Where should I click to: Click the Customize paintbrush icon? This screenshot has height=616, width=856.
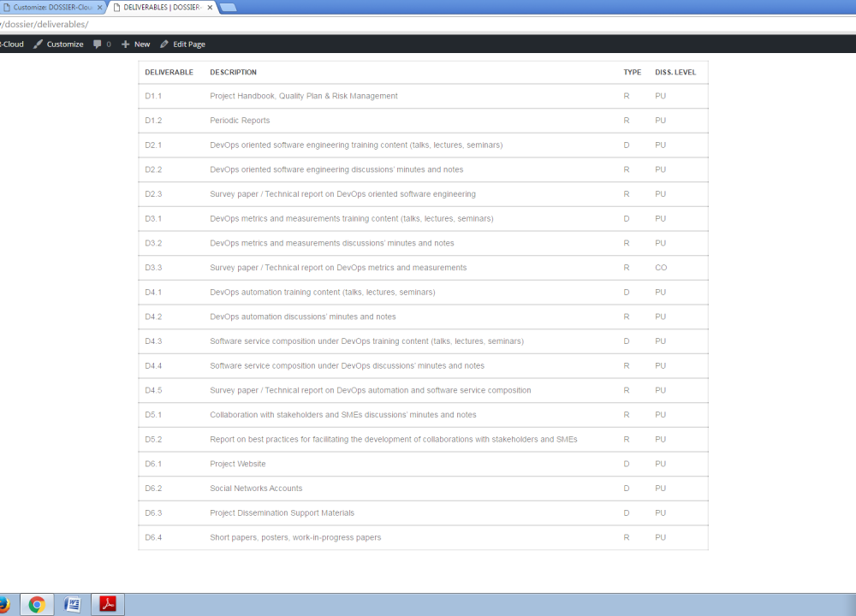(38, 44)
